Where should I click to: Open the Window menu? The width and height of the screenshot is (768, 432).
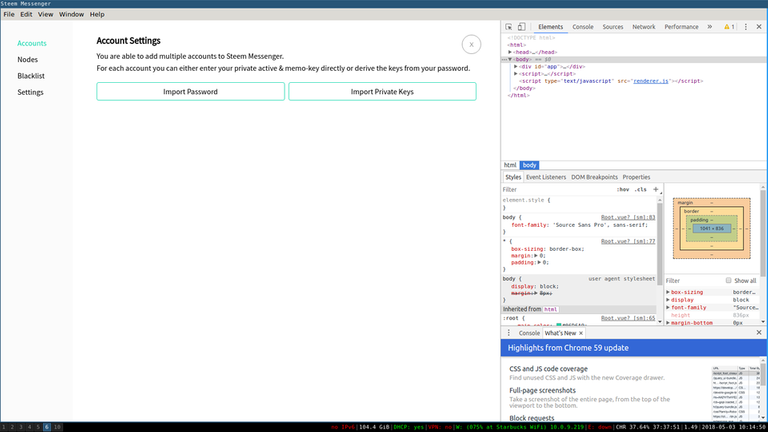pyautogui.click(x=71, y=14)
